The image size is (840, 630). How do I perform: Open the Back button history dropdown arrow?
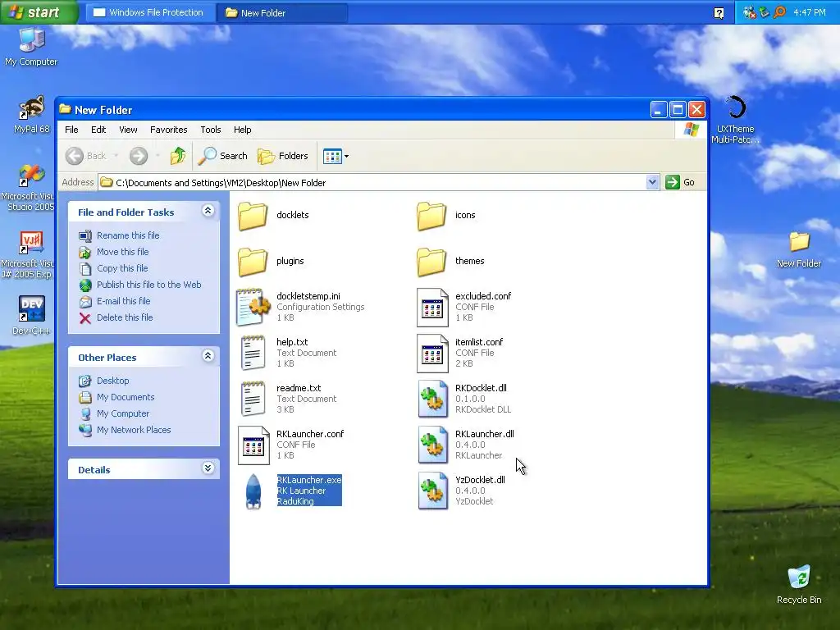[116, 156]
